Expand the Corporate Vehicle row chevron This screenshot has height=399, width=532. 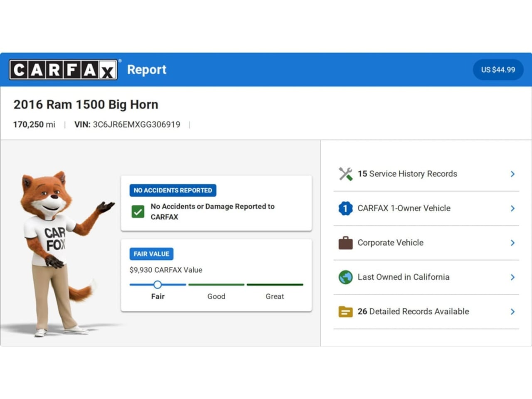[x=512, y=243]
